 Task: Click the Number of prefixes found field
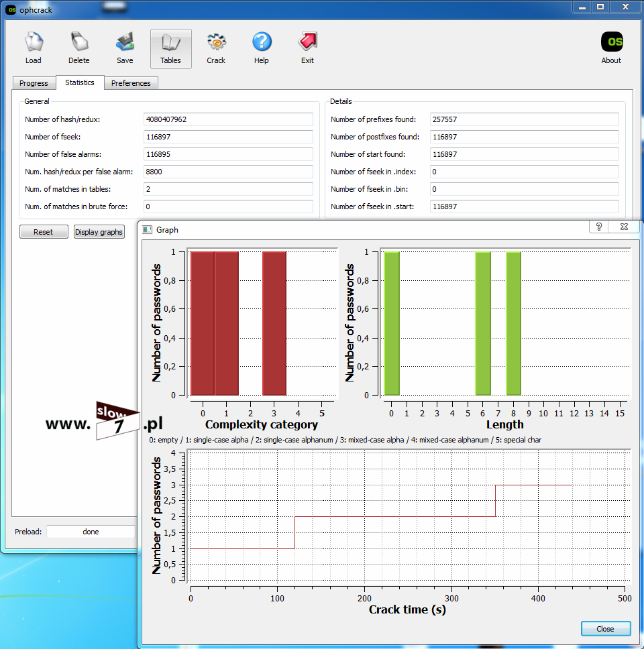pyautogui.click(x=525, y=119)
